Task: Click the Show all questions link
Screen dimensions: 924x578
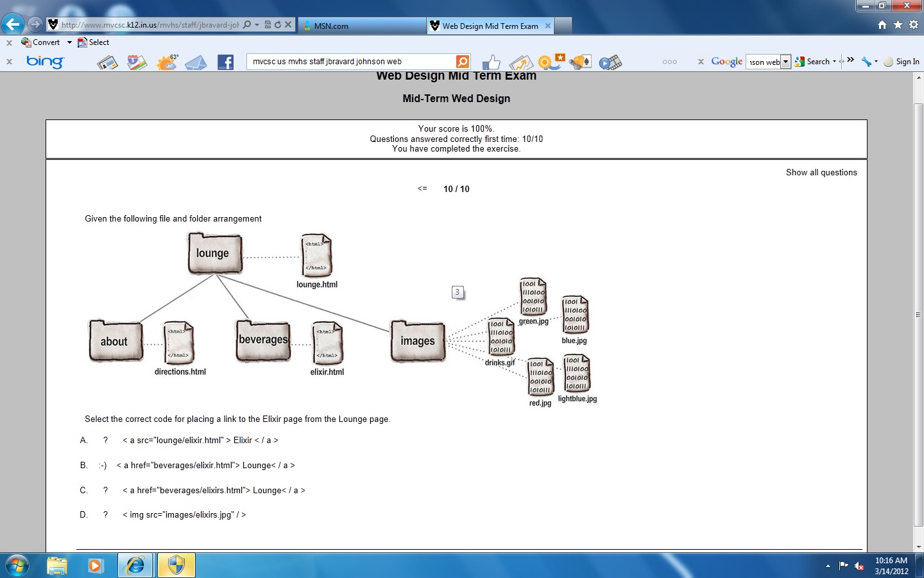Action: click(x=821, y=173)
